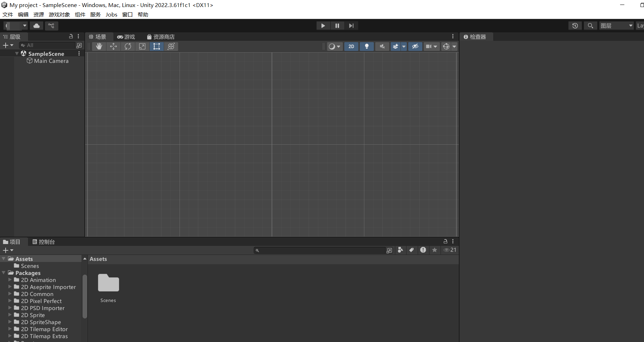Open Scene camera settings
The width and height of the screenshot is (644, 342).
(431, 46)
